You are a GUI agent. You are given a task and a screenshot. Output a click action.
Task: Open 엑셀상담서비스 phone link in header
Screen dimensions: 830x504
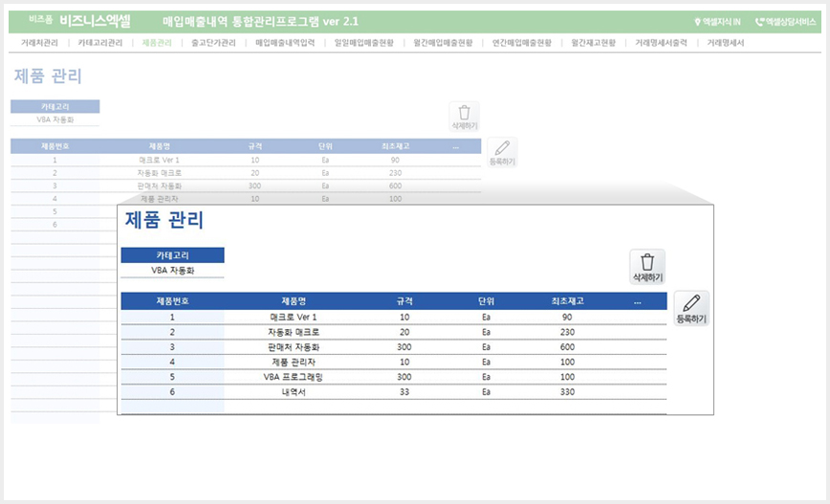(x=786, y=22)
